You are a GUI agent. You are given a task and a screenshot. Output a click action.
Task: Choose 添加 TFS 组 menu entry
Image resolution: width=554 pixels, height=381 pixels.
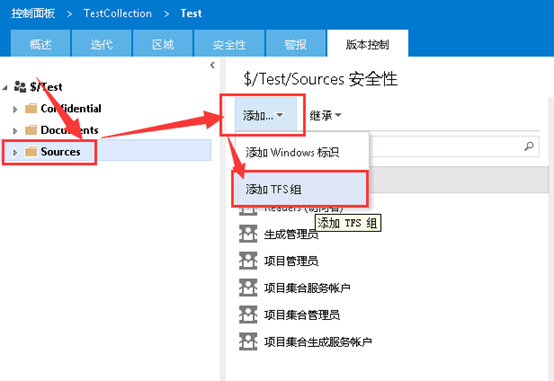(301, 189)
